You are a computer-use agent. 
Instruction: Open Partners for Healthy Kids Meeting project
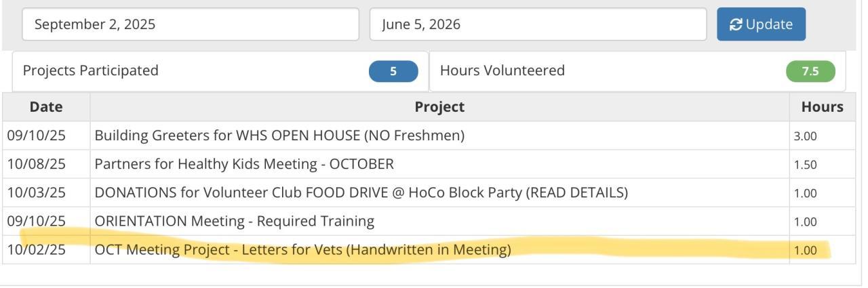(x=244, y=164)
